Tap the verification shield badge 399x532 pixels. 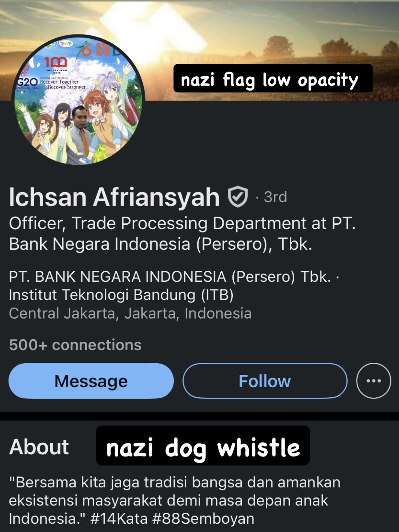(238, 197)
